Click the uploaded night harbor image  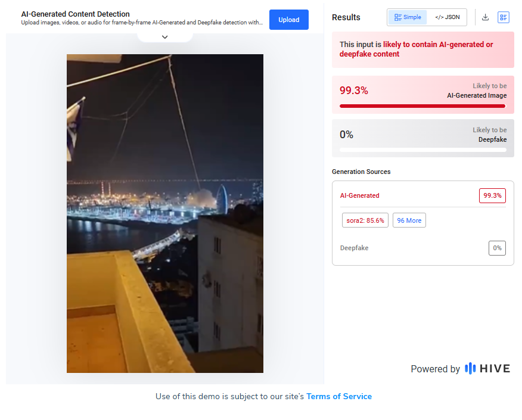coord(165,213)
